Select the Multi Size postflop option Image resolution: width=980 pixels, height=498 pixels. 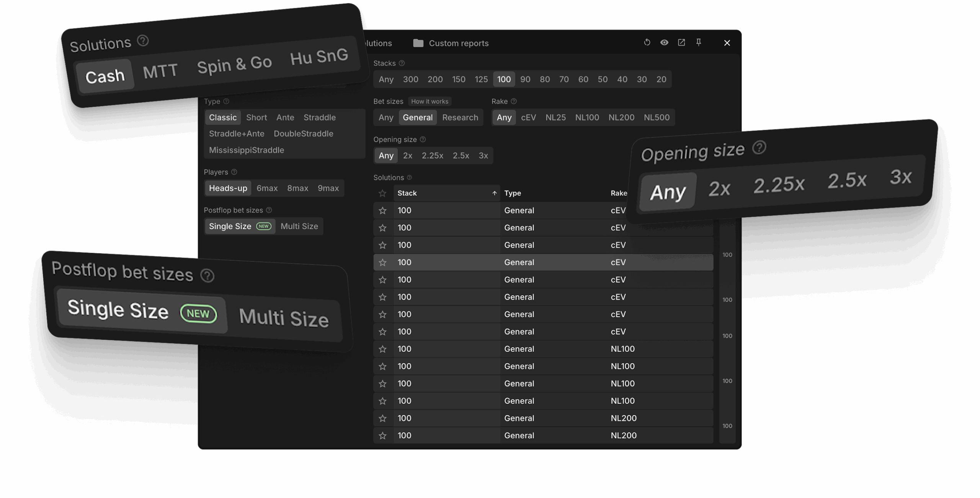click(299, 226)
